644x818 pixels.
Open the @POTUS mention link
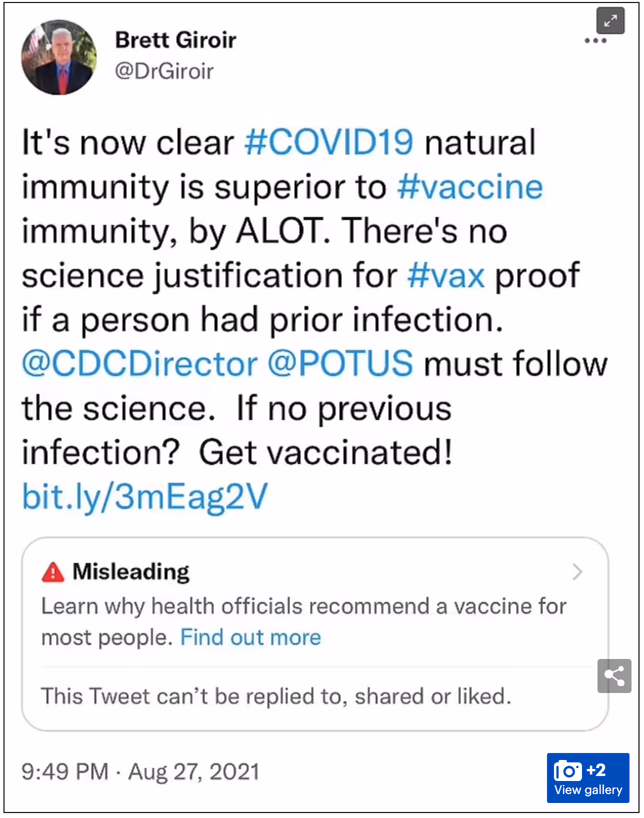pos(340,363)
